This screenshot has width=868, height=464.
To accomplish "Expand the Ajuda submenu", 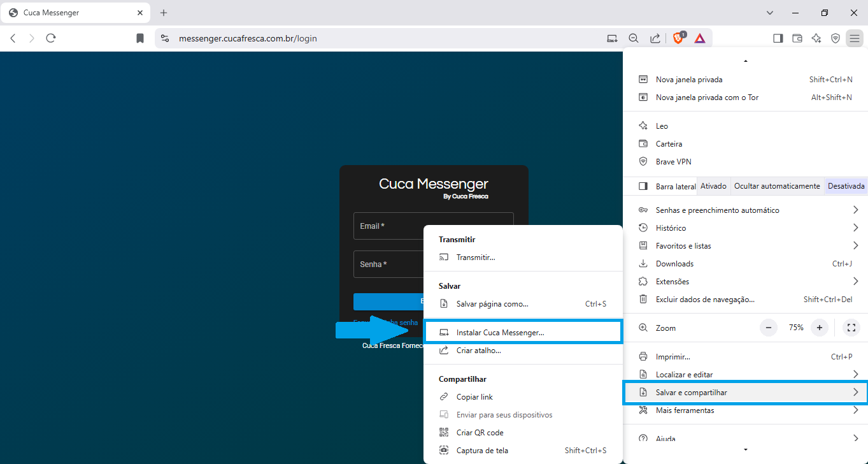I will coord(745,439).
